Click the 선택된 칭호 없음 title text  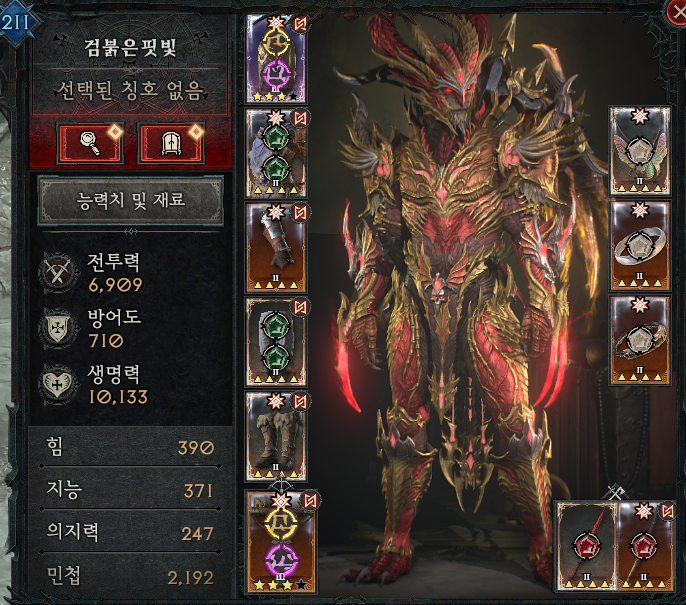[x=130, y=91]
